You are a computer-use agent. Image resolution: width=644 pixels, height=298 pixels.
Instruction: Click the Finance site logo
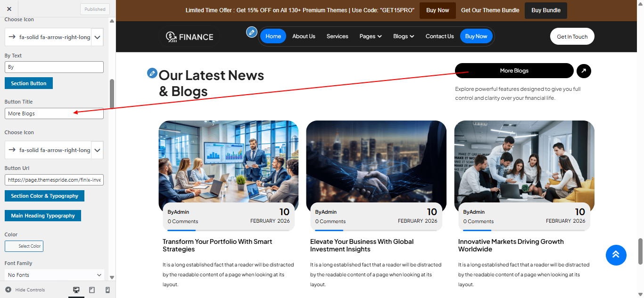click(190, 37)
